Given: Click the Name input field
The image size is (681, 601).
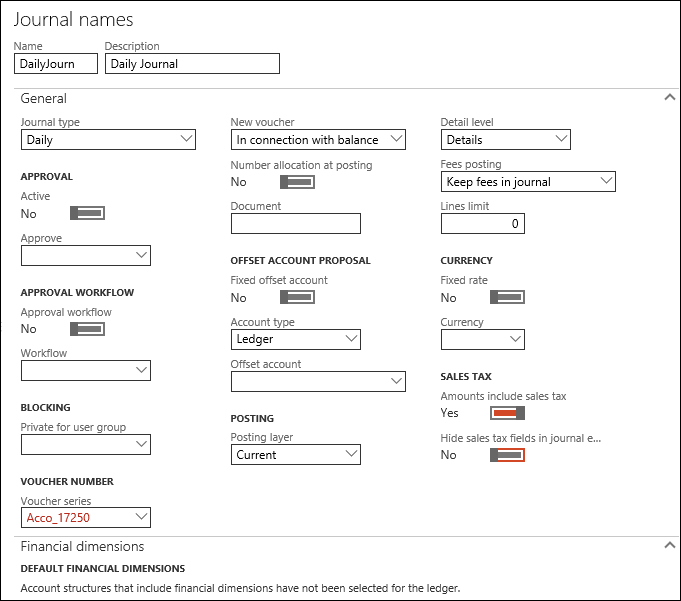Looking at the screenshot, I should click(x=57, y=64).
